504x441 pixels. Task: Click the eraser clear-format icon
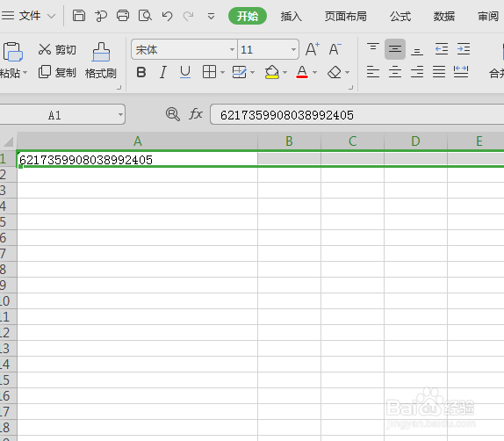pos(335,72)
